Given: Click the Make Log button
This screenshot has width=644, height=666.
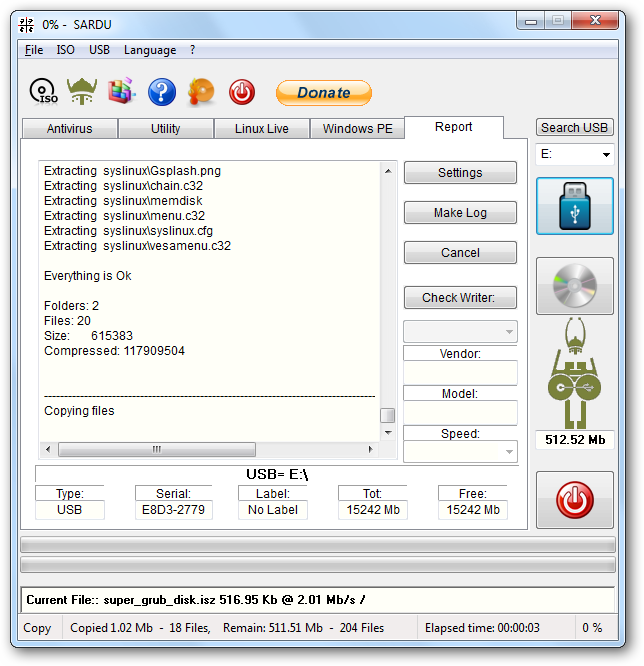Looking at the screenshot, I should click(460, 212).
